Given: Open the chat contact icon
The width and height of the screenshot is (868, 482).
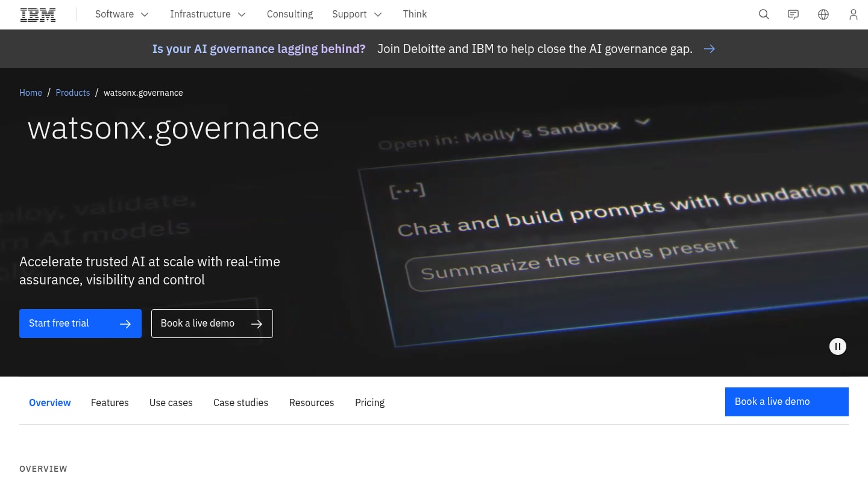Looking at the screenshot, I should [x=793, y=14].
